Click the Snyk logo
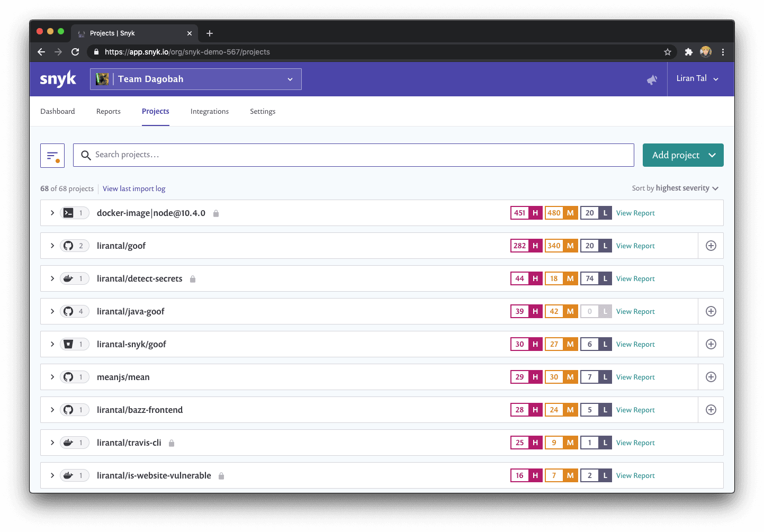 coord(58,79)
